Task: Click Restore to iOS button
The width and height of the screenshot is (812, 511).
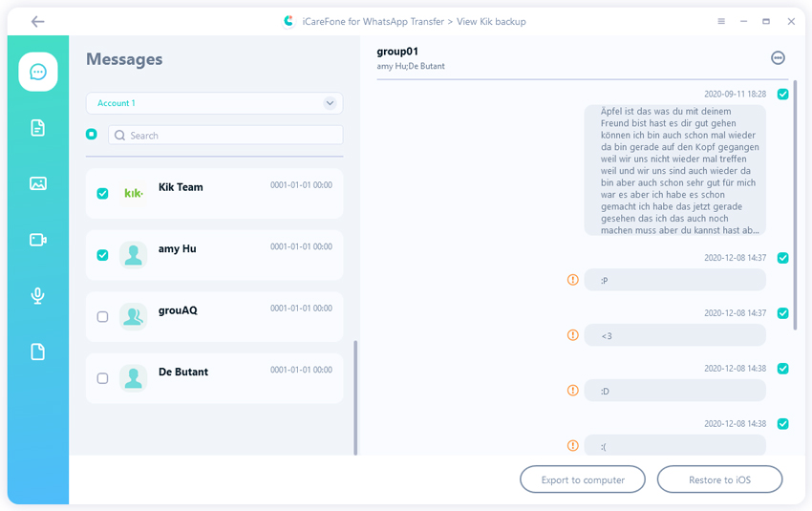Action: [x=719, y=479]
